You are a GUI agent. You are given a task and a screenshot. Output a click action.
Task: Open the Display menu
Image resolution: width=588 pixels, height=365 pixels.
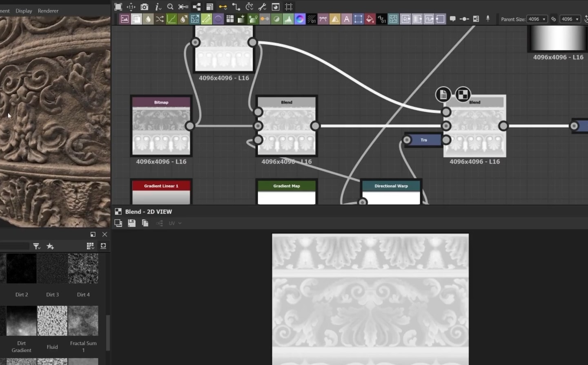24,11
